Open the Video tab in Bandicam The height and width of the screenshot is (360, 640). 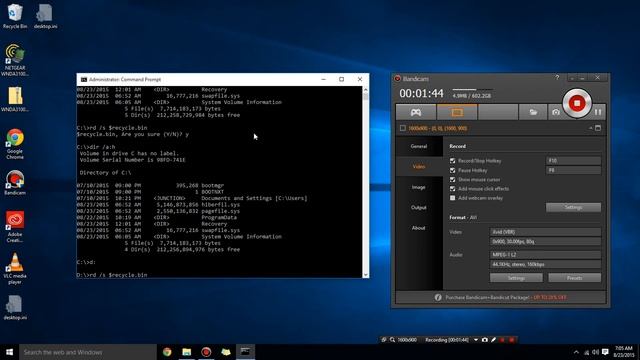point(419,167)
